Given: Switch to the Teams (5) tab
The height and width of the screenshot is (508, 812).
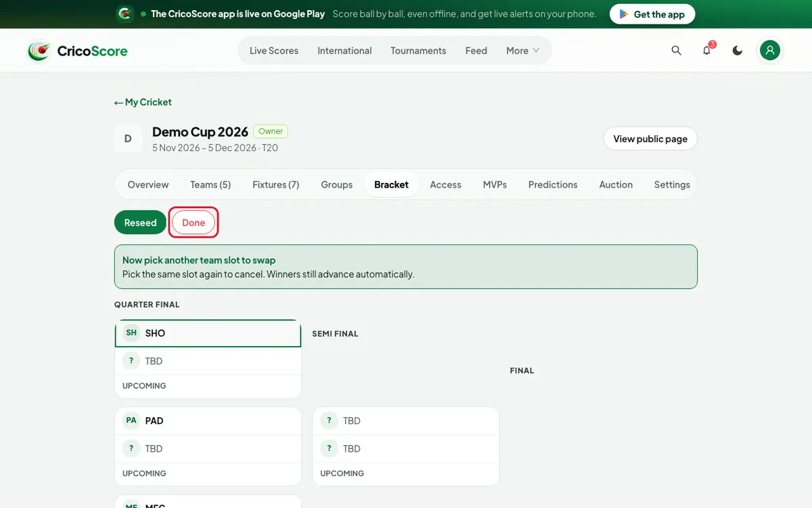Looking at the screenshot, I should click(210, 184).
